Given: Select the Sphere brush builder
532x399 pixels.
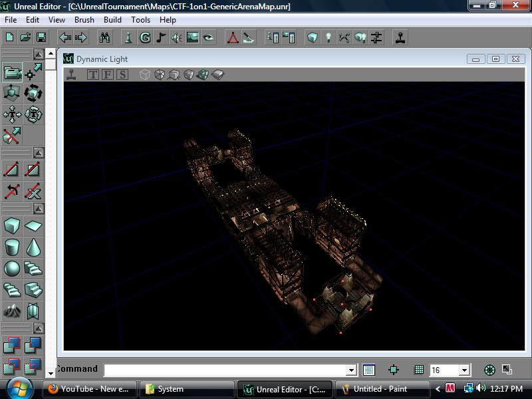Looking at the screenshot, I should 11,270.
